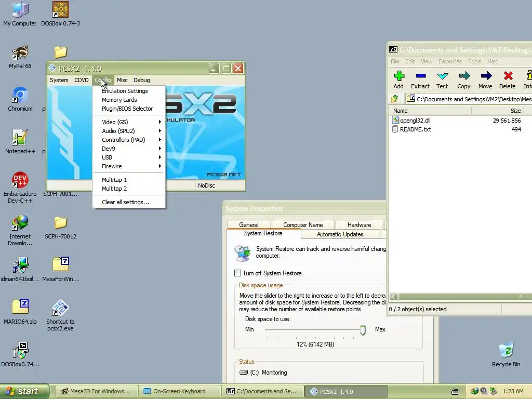Click Size column header in 7-Zip
532x399 pixels.
(497, 111)
